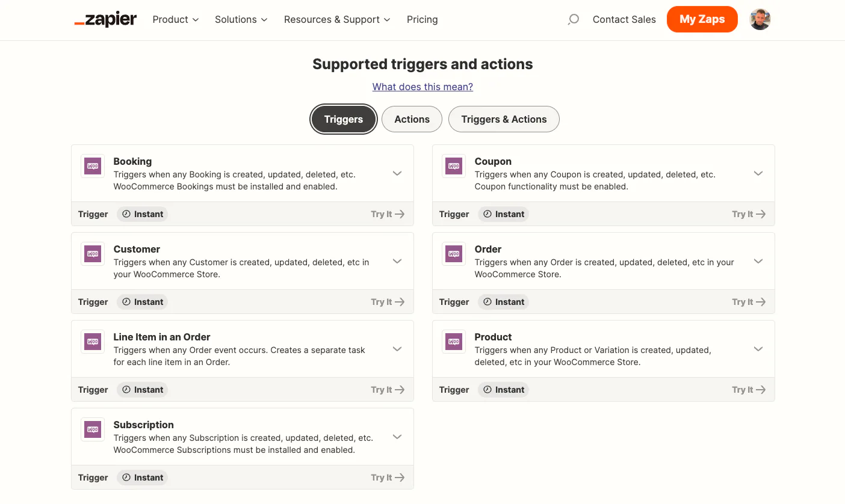The height and width of the screenshot is (504, 845).
Task: Select the Triggers filter tab
Action: pos(344,119)
